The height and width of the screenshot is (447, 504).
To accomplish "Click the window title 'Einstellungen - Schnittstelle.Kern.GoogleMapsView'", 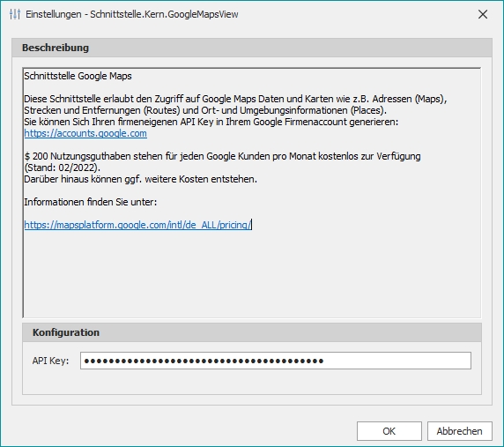I will point(132,14).
